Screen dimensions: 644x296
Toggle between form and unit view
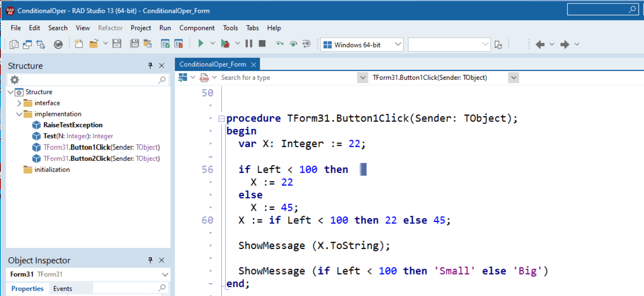(x=41, y=44)
